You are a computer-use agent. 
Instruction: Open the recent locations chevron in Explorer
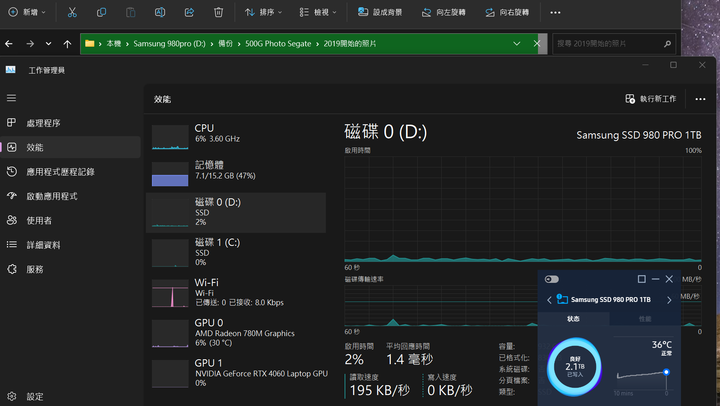(x=48, y=44)
